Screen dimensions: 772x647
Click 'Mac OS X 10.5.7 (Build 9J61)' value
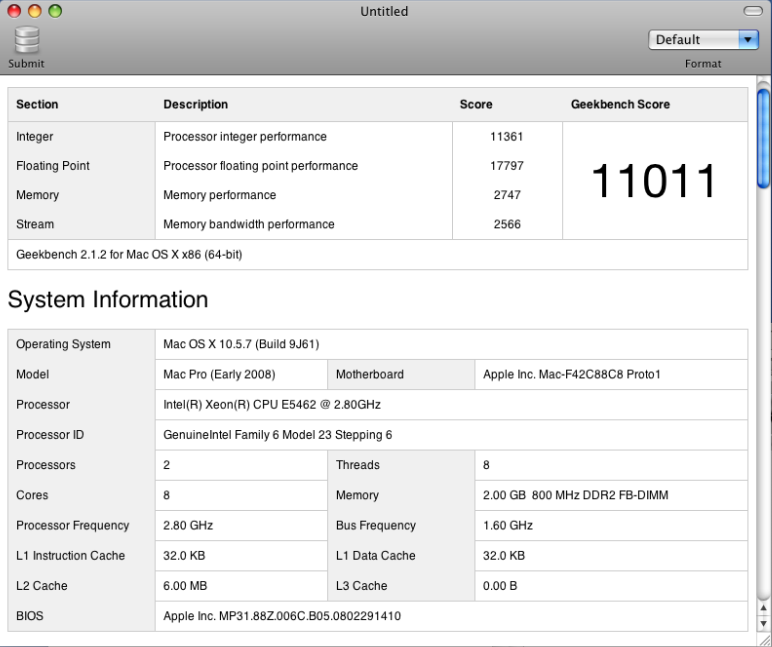(x=241, y=344)
